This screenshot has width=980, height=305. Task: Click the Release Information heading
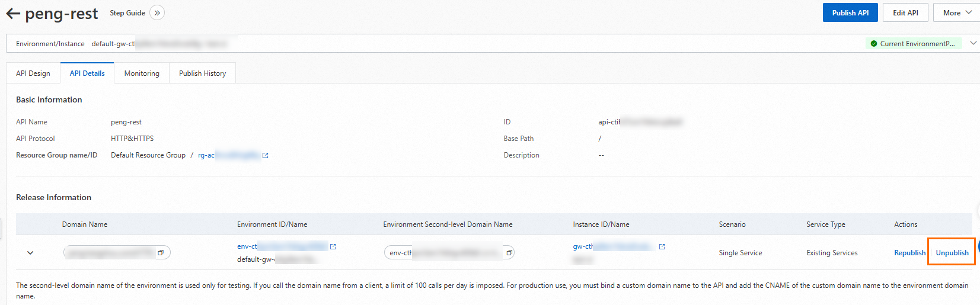click(53, 197)
